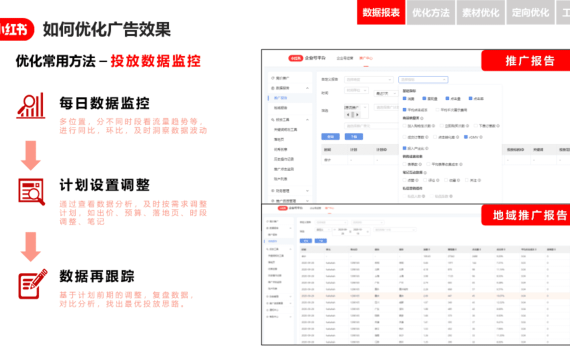Open the blue-outlined indicator dropdown in 推广报告

tap(423, 80)
